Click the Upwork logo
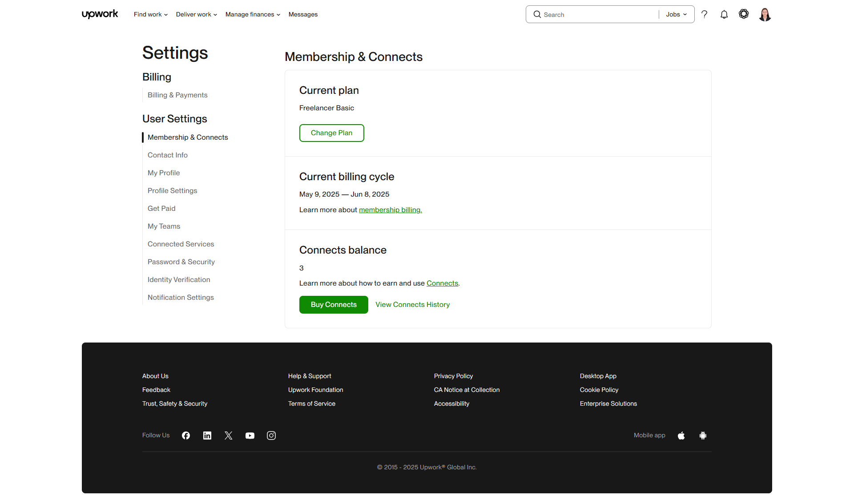This screenshot has width=854, height=504. 100,14
